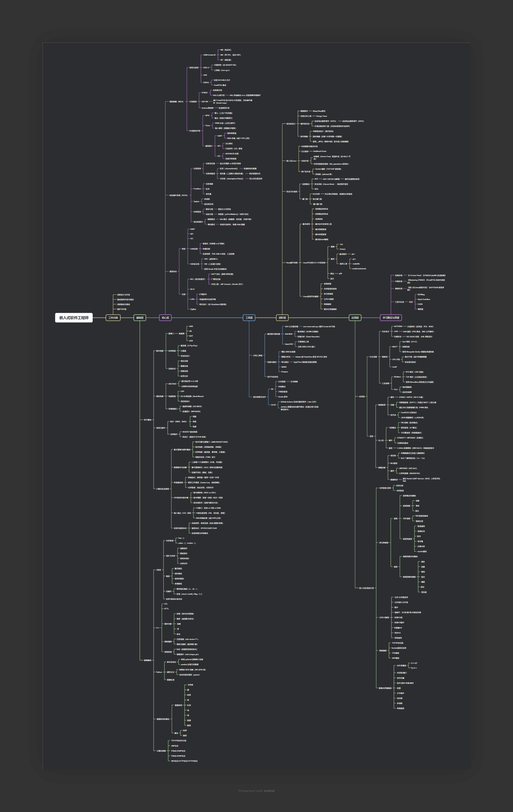Screen dimensions: 513x812
Task: Click the purple 核心层 branch node
Action: pyautogui.click(x=165, y=318)
